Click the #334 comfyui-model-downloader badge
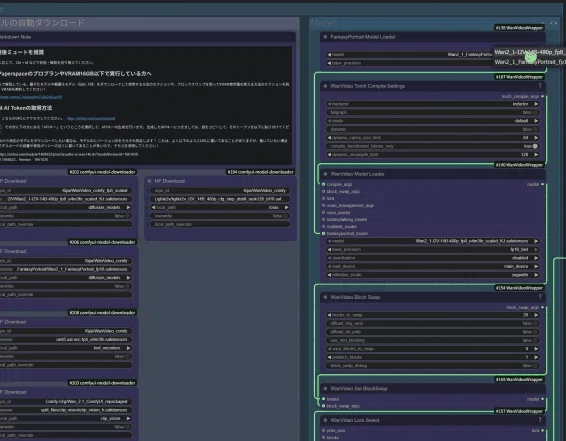The image size is (566, 441). click(x=261, y=172)
